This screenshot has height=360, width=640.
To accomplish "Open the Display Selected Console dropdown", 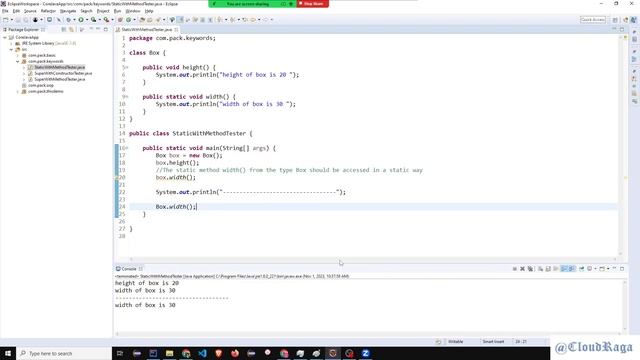I will 596,269.
